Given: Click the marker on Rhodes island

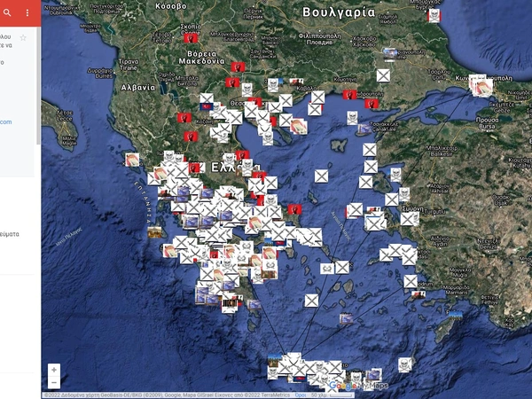Looking at the screenshot, I should click(455, 317).
